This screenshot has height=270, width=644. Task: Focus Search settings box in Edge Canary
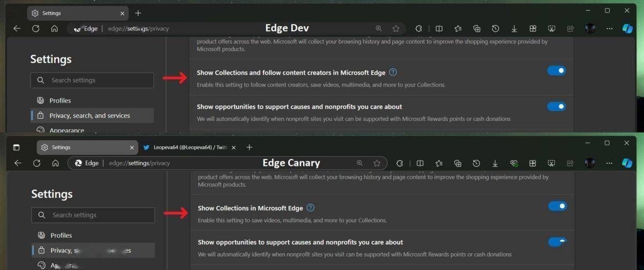(93, 215)
